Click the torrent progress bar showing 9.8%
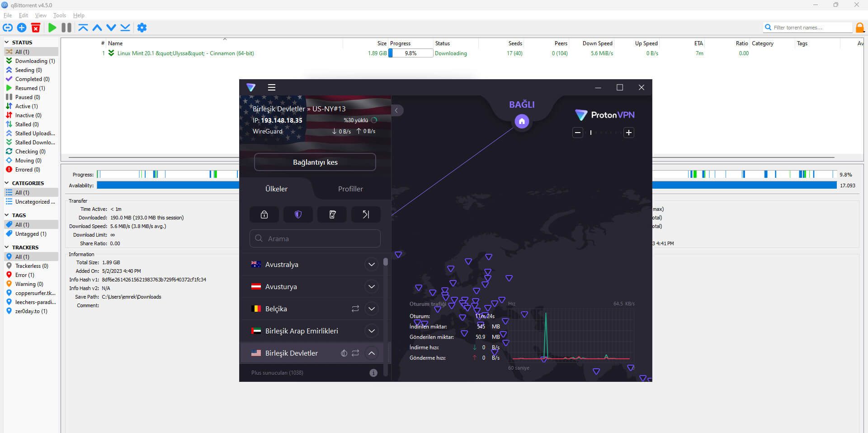The height and width of the screenshot is (433, 868). point(410,53)
